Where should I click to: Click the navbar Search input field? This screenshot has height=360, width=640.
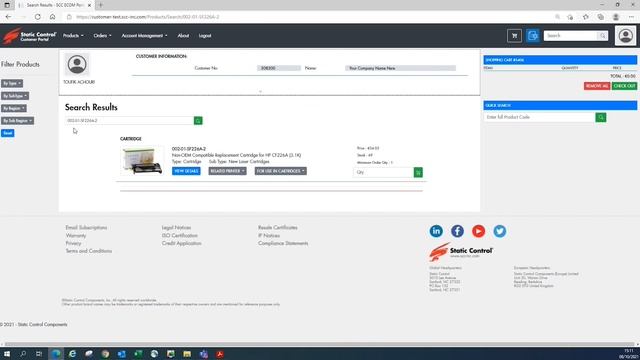(571, 36)
